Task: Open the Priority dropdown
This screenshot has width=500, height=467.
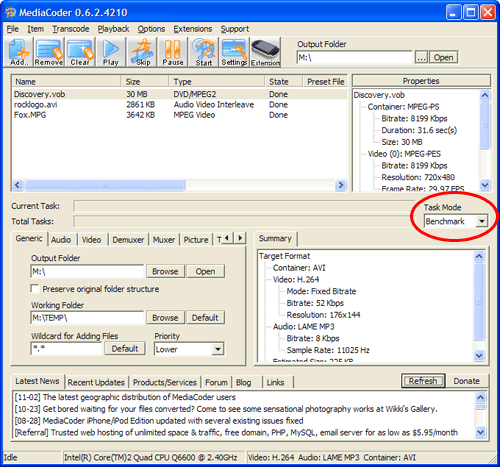Action: coord(218,349)
